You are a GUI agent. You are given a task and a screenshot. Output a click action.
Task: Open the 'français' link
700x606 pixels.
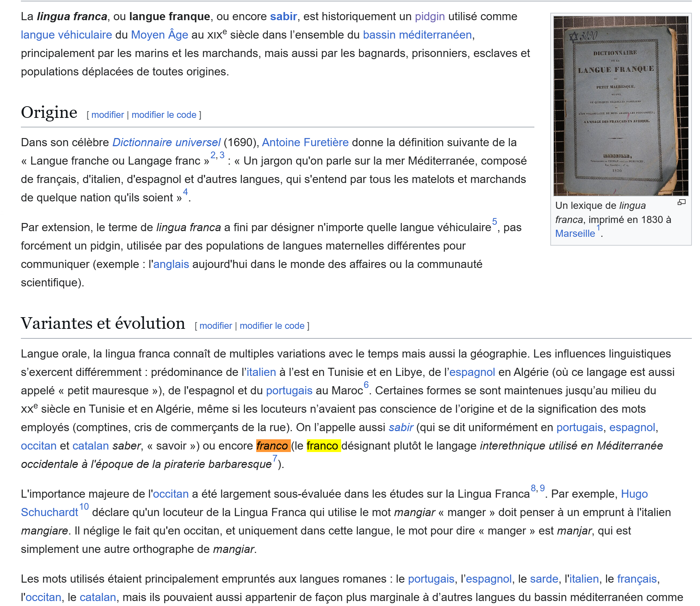(x=637, y=579)
